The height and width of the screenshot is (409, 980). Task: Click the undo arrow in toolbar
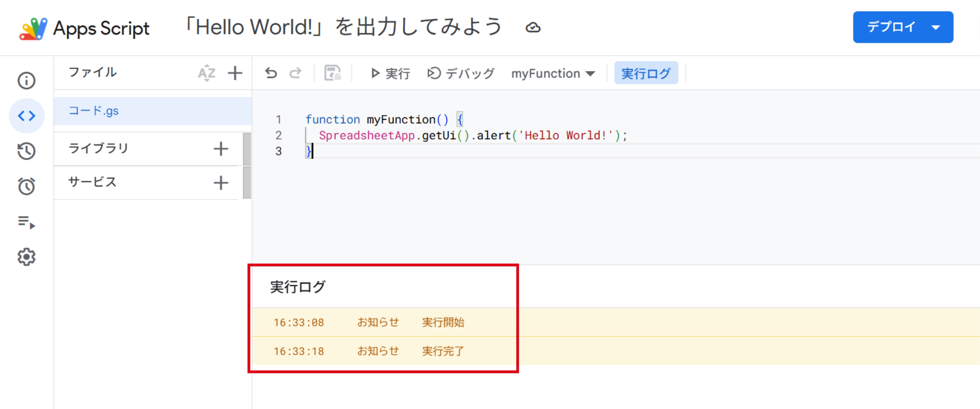[x=271, y=73]
